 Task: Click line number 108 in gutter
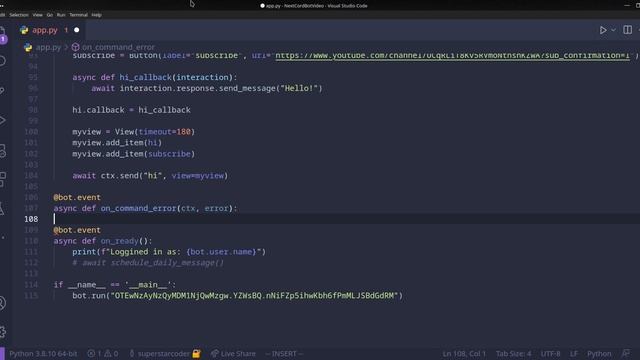tap(31, 219)
